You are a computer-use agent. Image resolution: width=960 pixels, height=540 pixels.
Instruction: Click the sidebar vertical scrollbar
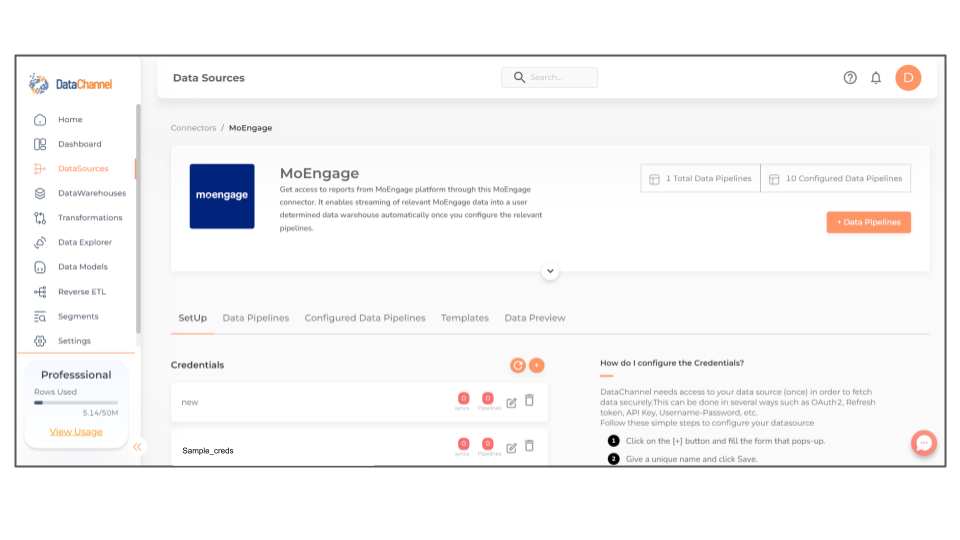138,219
